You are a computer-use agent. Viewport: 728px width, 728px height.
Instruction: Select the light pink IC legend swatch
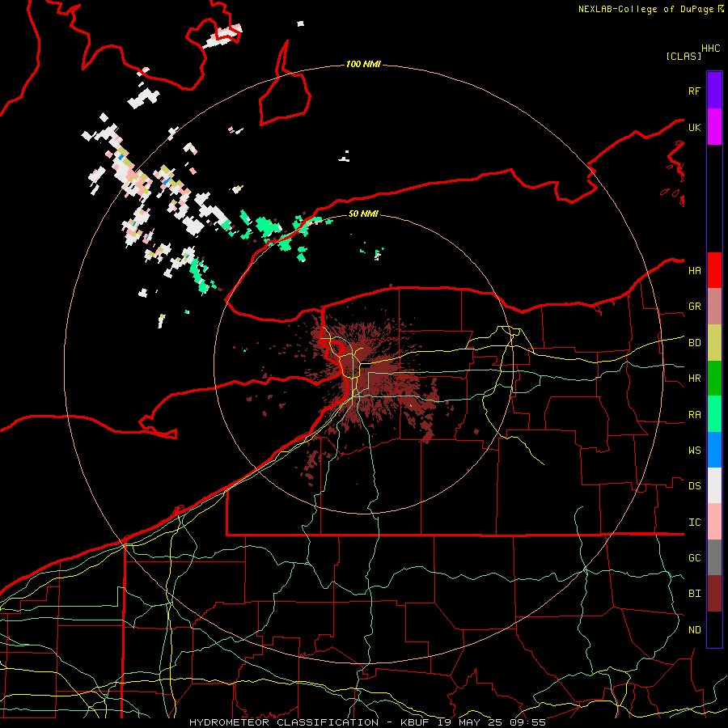point(714,522)
